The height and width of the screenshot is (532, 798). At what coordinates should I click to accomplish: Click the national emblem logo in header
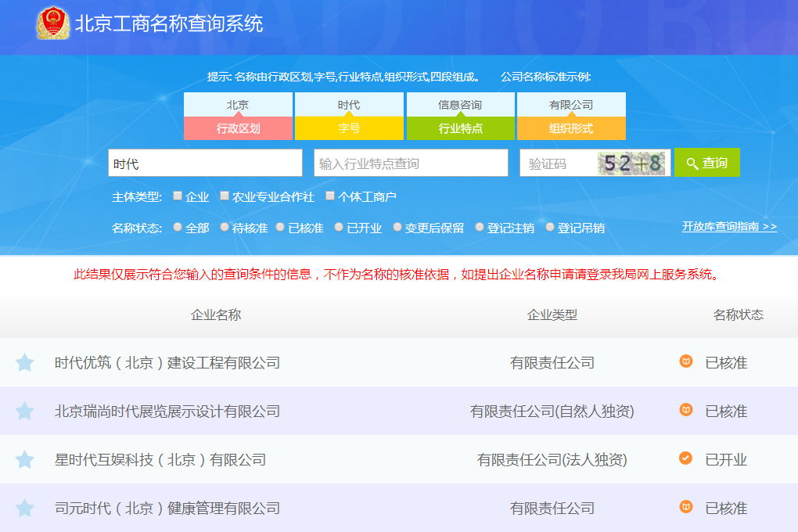[x=52, y=23]
